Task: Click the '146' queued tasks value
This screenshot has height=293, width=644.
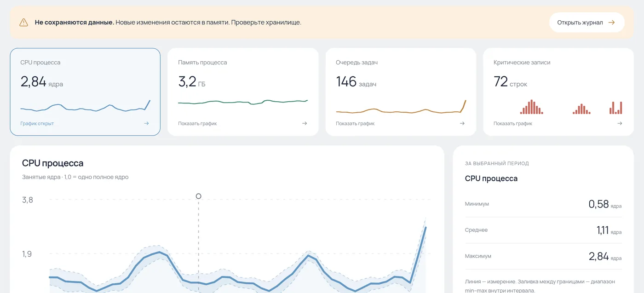Action: click(346, 82)
